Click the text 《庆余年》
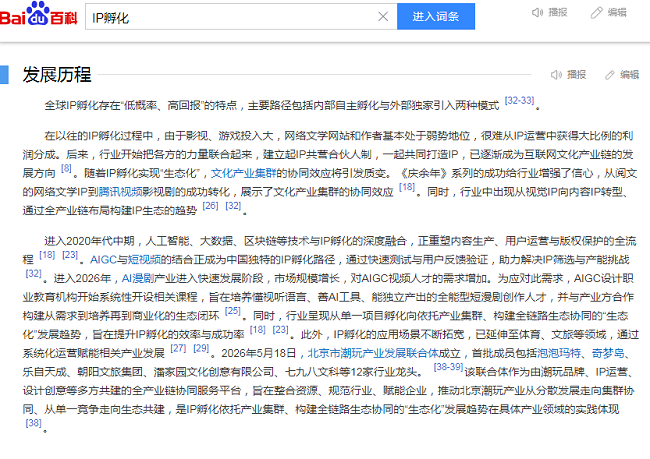 [x=423, y=173]
